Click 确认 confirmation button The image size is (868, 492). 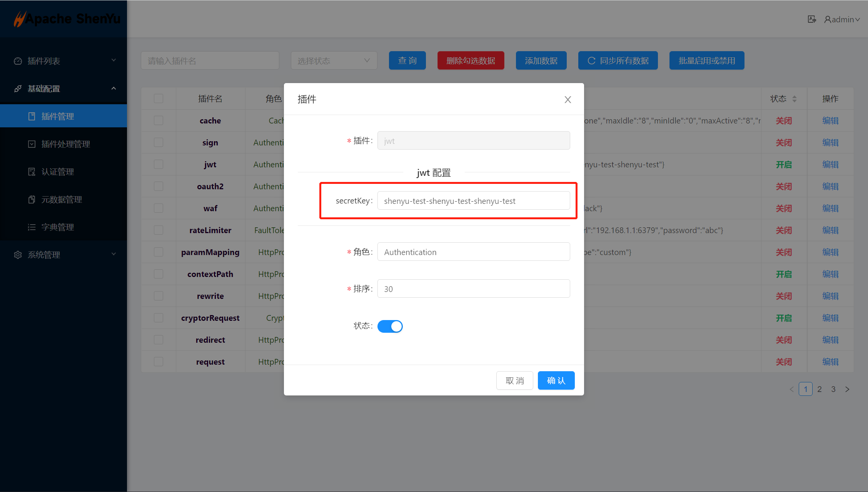click(555, 380)
